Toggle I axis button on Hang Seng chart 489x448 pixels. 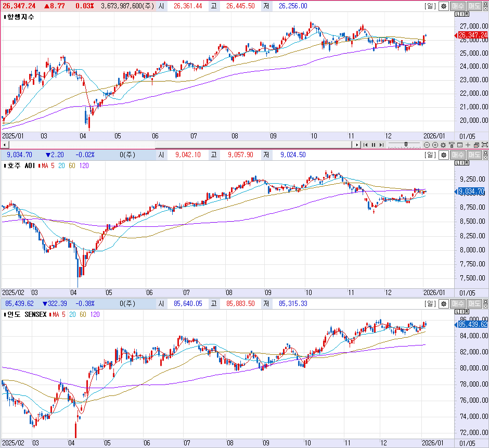[x=462, y=14]
